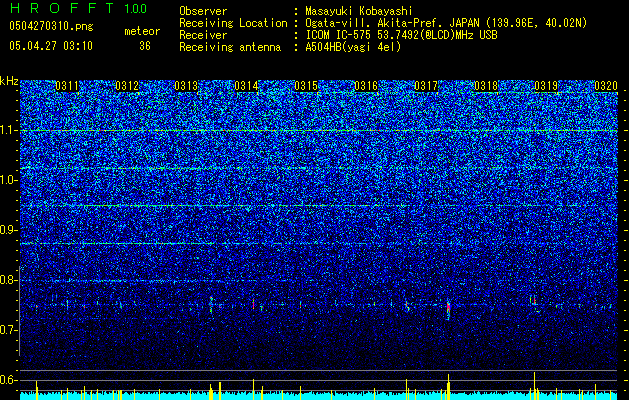
Task: Click the 0.7 frequency axis label
Action: click(x=9, y=330)
